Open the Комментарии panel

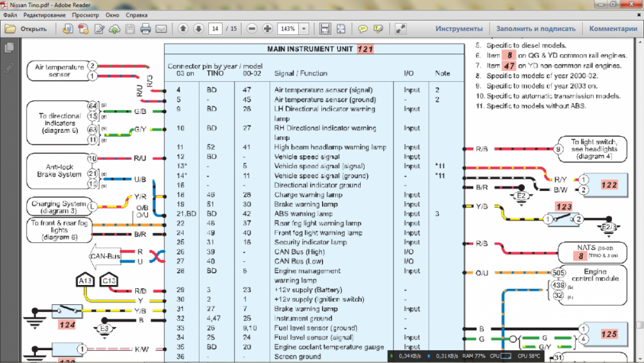coord(612,29)
